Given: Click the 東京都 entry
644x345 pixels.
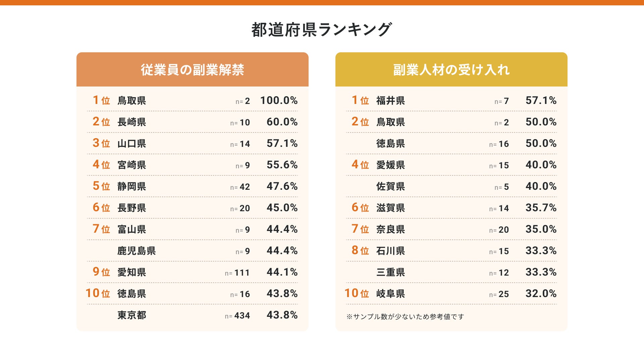Looking at the screenshot, I should point(131,315).
